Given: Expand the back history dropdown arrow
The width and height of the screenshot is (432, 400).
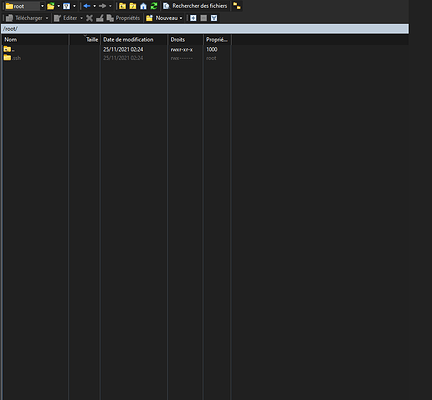Looking at the screenshot, I should click(94, 6).
